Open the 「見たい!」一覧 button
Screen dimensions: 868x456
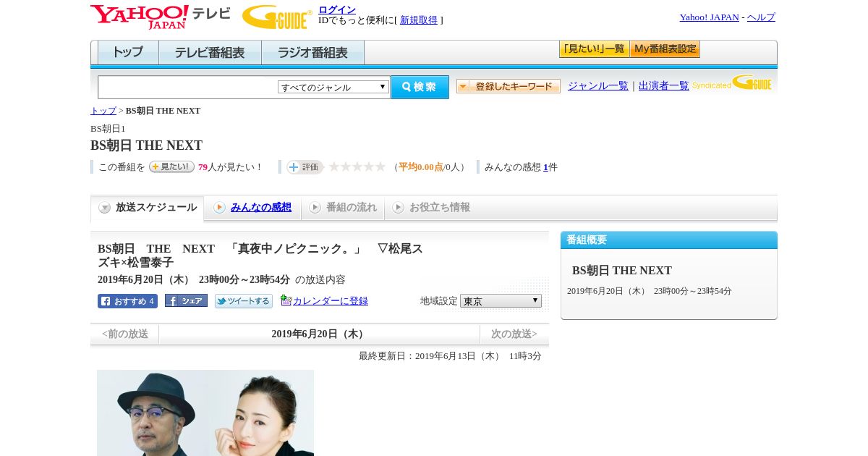point(594,49)
